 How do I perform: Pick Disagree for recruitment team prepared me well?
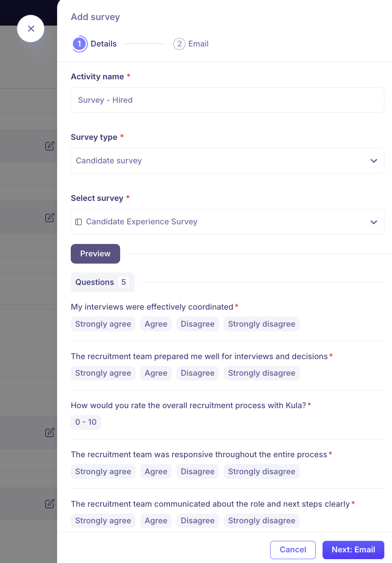pyautogui.click(x=197, y=373)
